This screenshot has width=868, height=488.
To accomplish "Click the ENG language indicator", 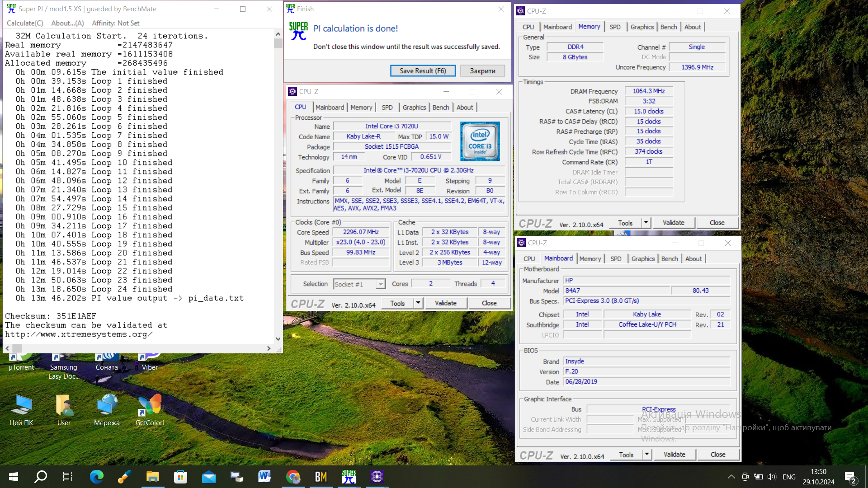I will 789,477.
